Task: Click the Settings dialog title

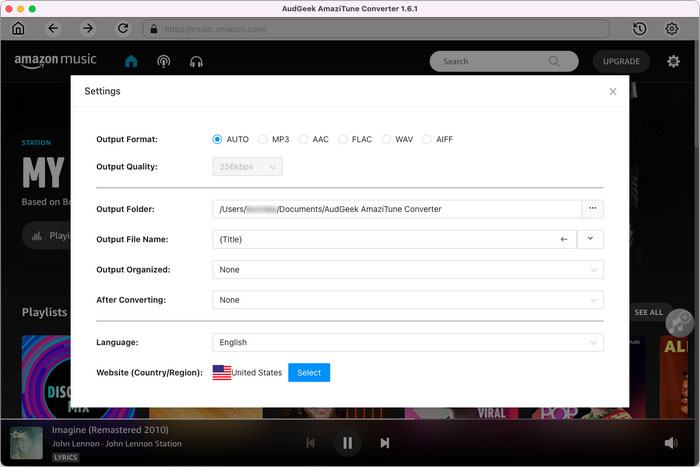Action: click(x=102, y=91)
